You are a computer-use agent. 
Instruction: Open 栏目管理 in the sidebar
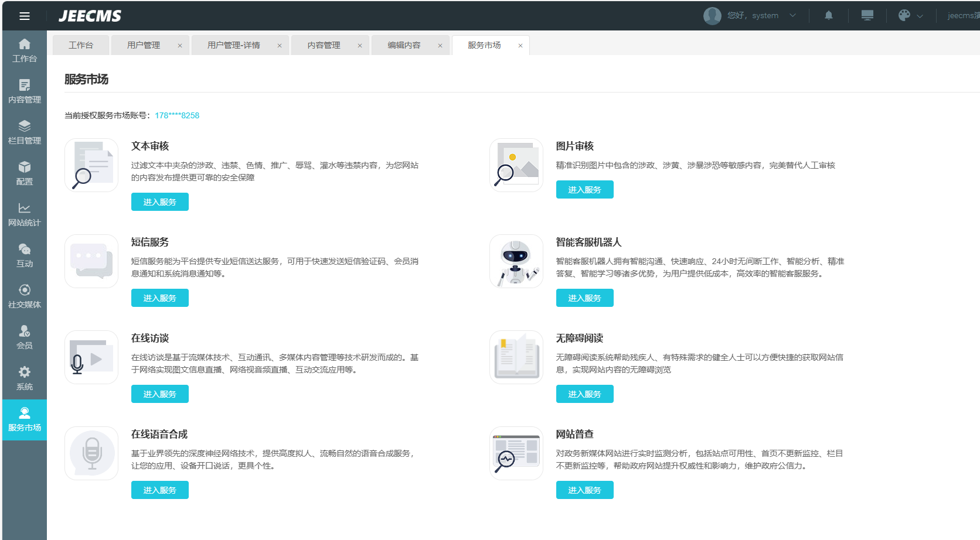click(x=25, y=132)
